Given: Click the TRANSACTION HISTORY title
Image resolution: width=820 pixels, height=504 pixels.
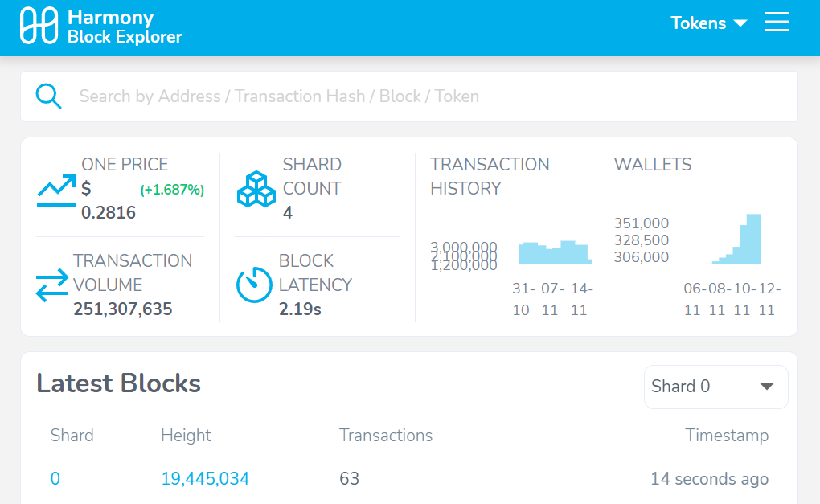Looking at the screenshot, I should pyautogui.click(x=490, y=176).
